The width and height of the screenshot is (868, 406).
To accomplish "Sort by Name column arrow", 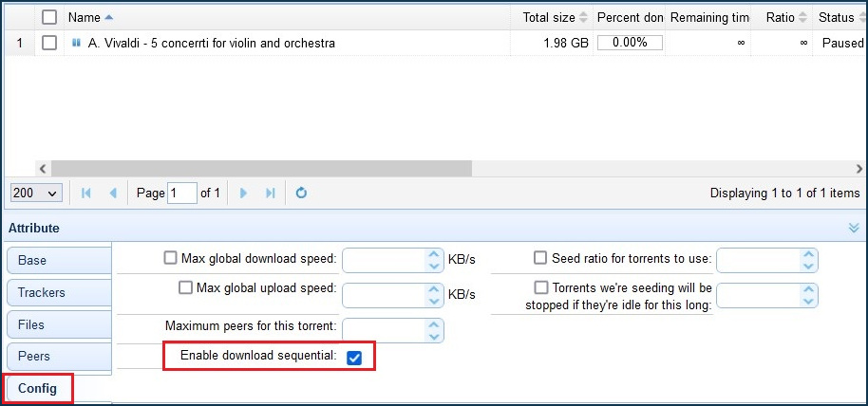I will pos(108,18).
